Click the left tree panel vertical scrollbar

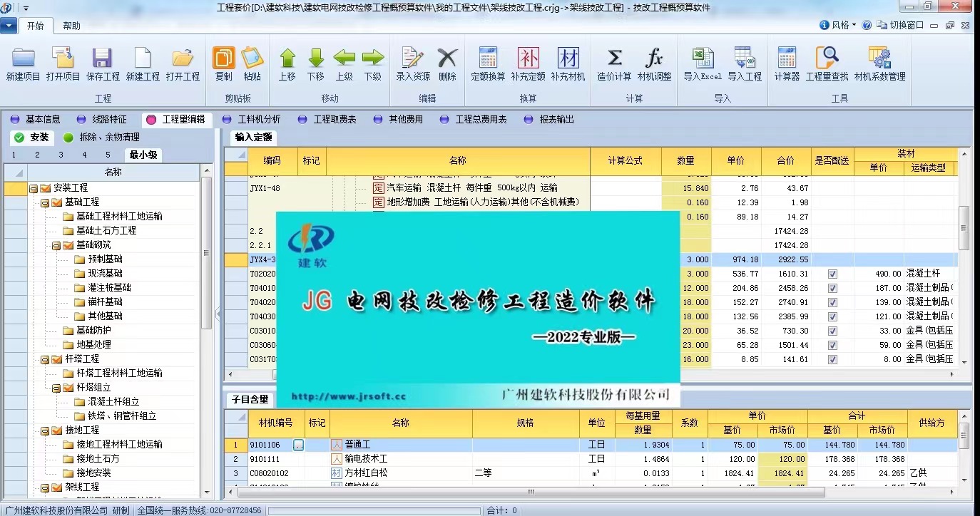[x=207, y=253]
